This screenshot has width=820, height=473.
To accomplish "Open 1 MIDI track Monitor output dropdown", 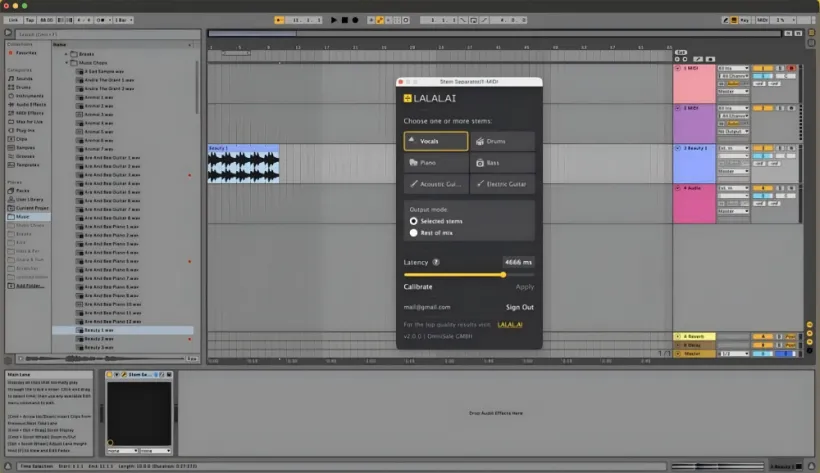I will 733,92.
